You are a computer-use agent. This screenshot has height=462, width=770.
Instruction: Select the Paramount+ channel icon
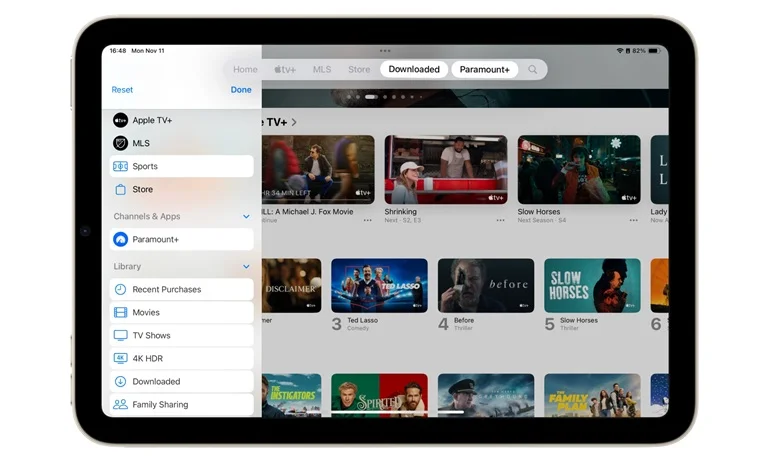[120, 240]
